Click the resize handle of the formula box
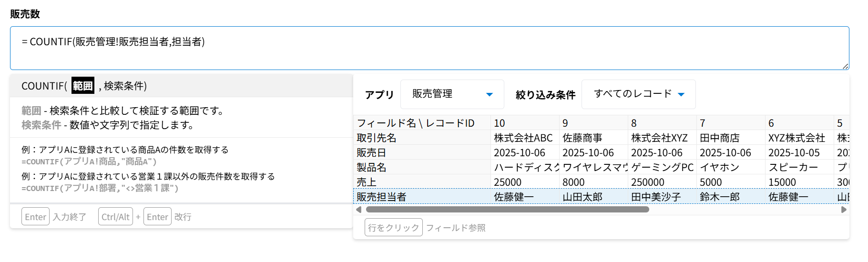This screenshot has width=868, height=262. (846, 66)
